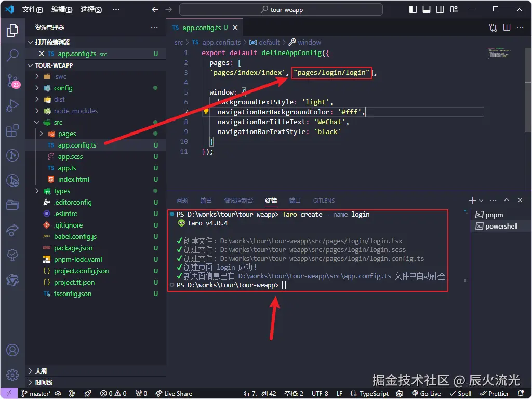Viewport: 532px width, 399px height.
Task: Click Go Live in status bar
Action: [x=426, y=394]
